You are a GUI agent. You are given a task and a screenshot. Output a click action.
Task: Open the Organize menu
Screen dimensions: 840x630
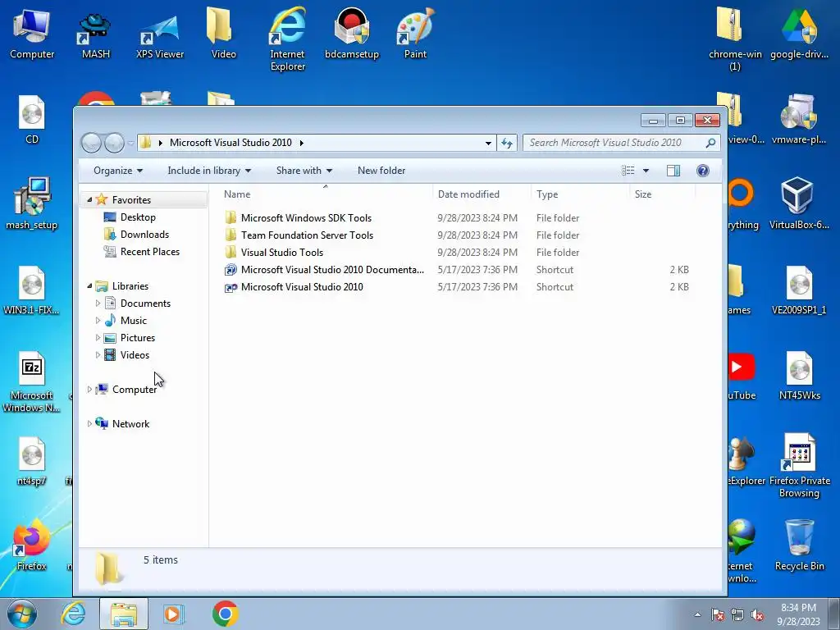coord(118,171)
